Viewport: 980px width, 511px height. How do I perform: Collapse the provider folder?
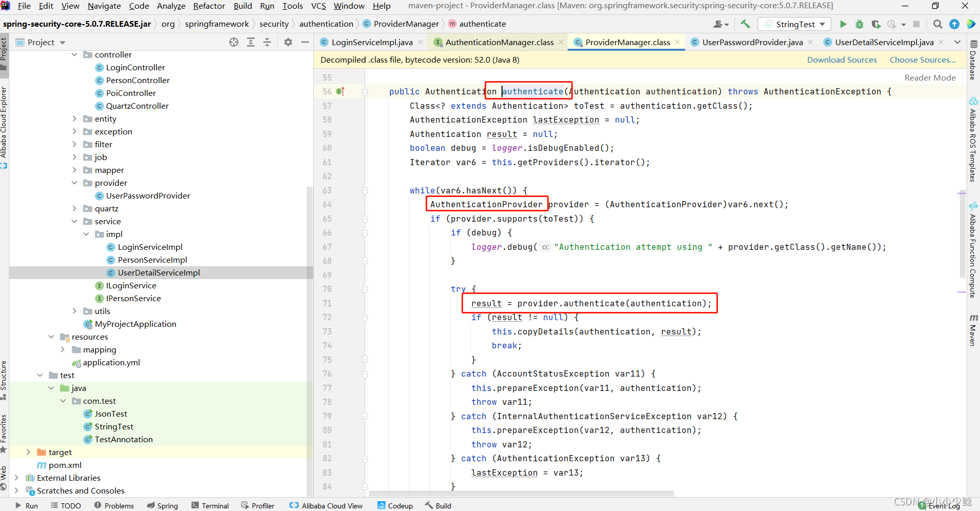74,183
